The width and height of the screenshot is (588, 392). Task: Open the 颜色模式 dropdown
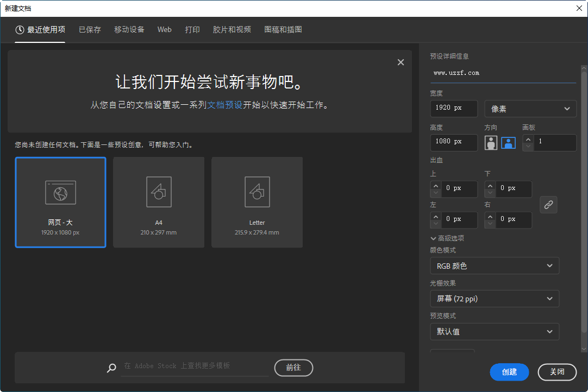pyautogui.click(x=494, y=265)
